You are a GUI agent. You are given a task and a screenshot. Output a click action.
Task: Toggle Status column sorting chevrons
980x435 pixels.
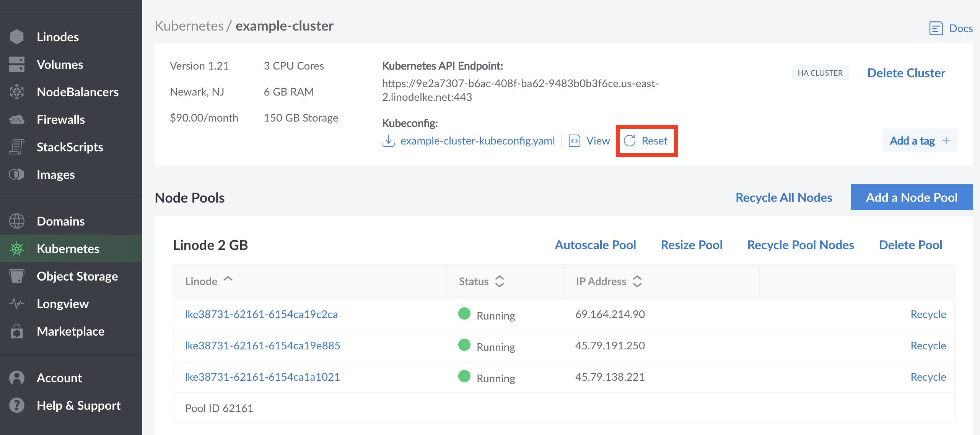[499, 281]
